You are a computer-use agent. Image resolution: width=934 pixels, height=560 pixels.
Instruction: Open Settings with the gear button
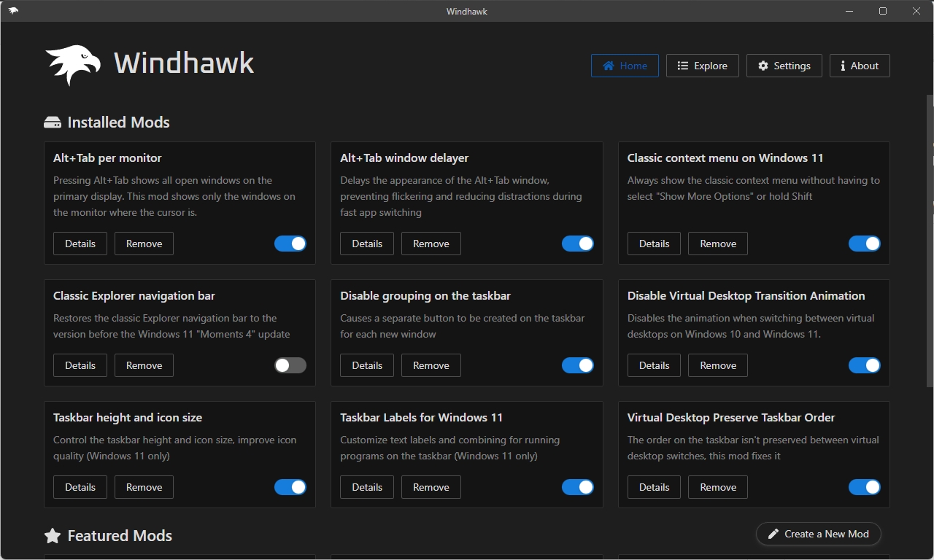[x=784, y=66]
